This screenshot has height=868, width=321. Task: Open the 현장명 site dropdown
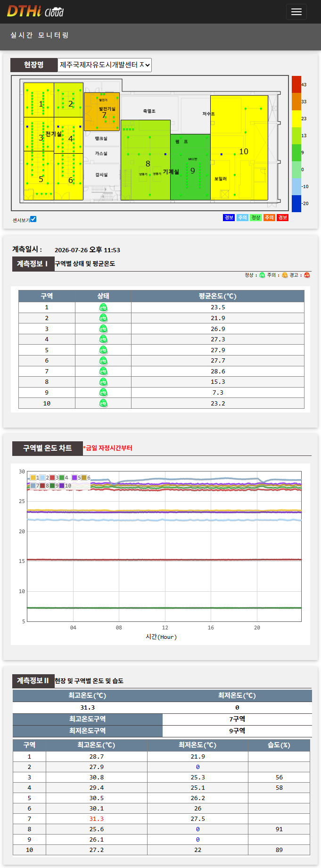pyautogui.click(x=105, y=65)
